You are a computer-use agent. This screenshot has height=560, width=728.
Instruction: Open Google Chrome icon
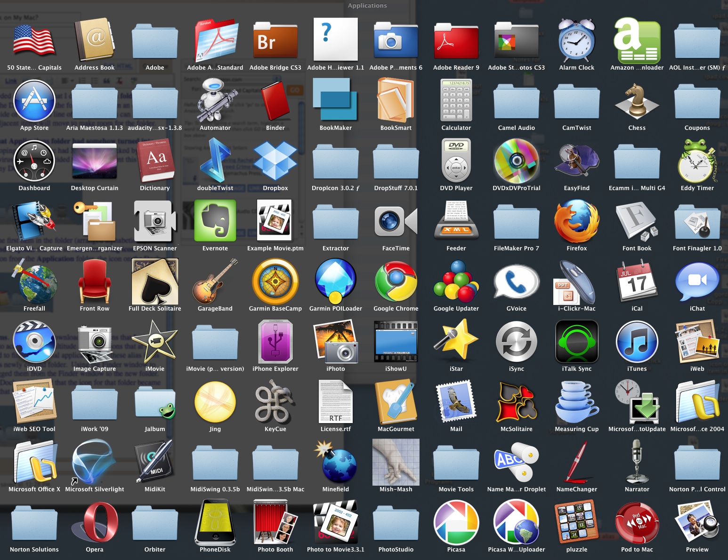pyautogui.click(x=396, y=281)
